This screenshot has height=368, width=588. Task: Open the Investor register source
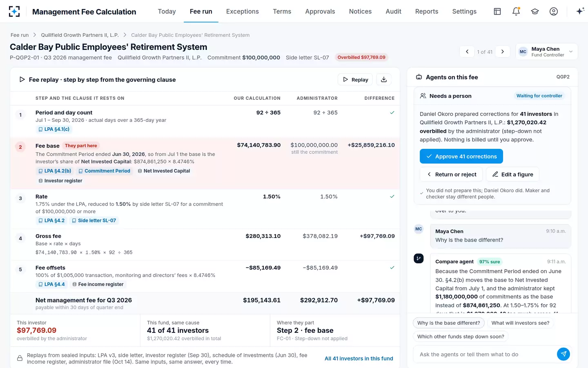pyautogui.click(x=60, y=181)
